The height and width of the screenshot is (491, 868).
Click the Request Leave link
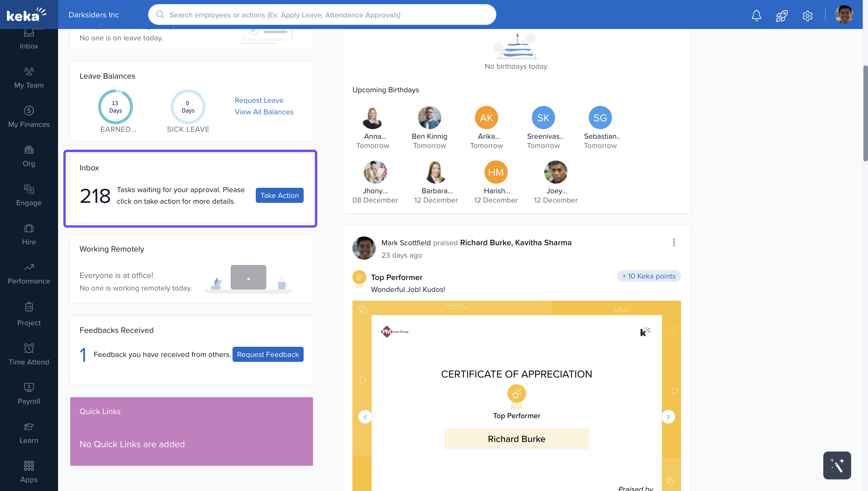259,100
